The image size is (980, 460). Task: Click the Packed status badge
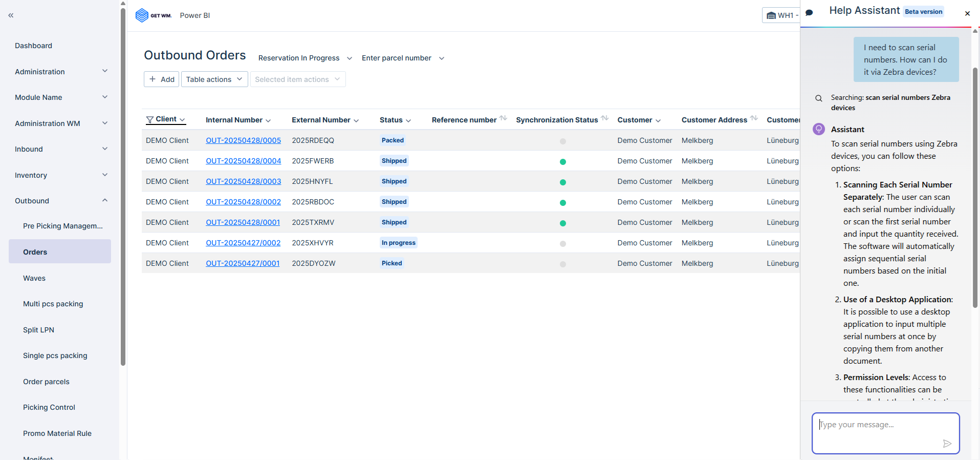coord(393,140)
